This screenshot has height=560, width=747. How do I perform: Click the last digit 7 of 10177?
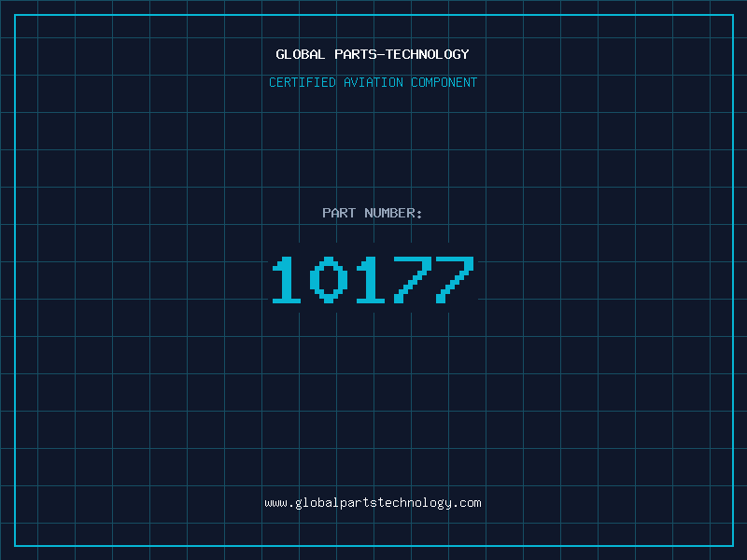point(455,280)
